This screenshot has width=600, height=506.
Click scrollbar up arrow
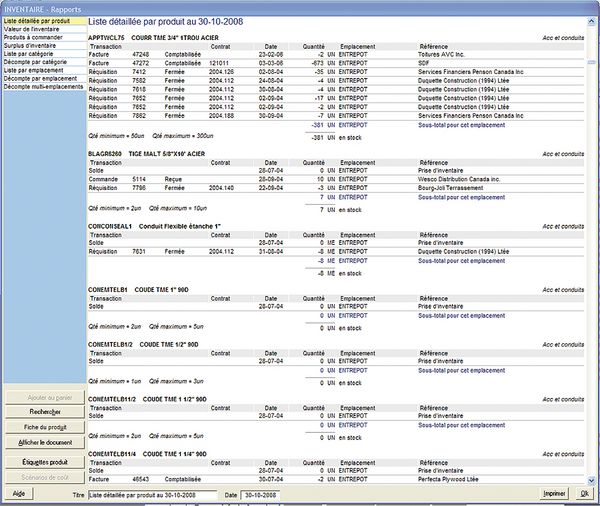pos(592,22)
